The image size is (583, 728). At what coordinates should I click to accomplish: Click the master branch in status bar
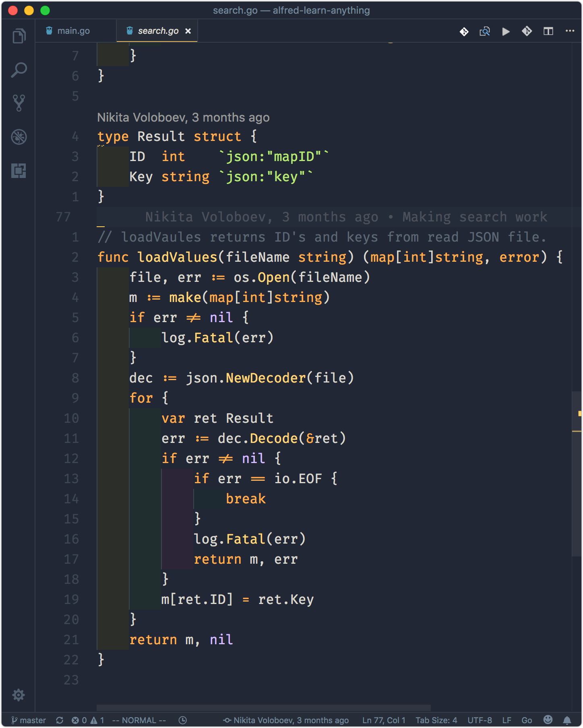(x=29, y=720)
